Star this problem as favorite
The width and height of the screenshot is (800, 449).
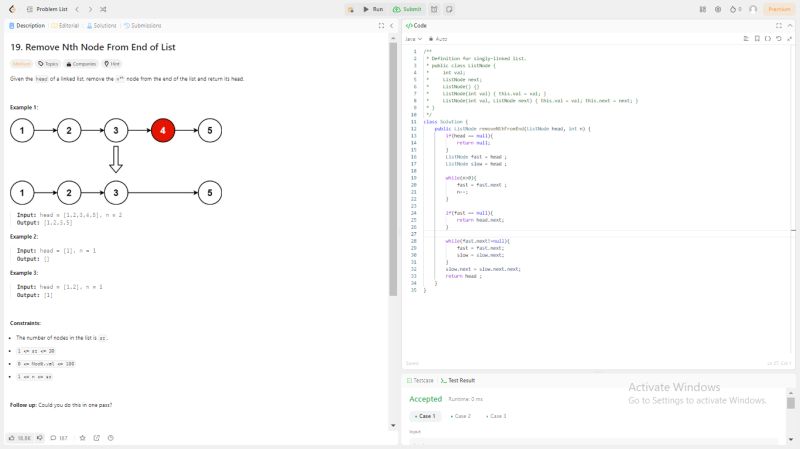point(83,438)
